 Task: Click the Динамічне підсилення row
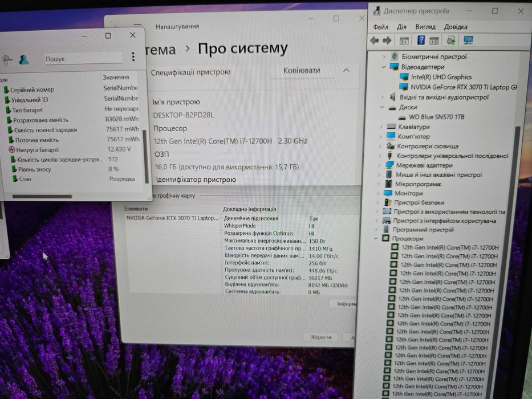point(271,218)
